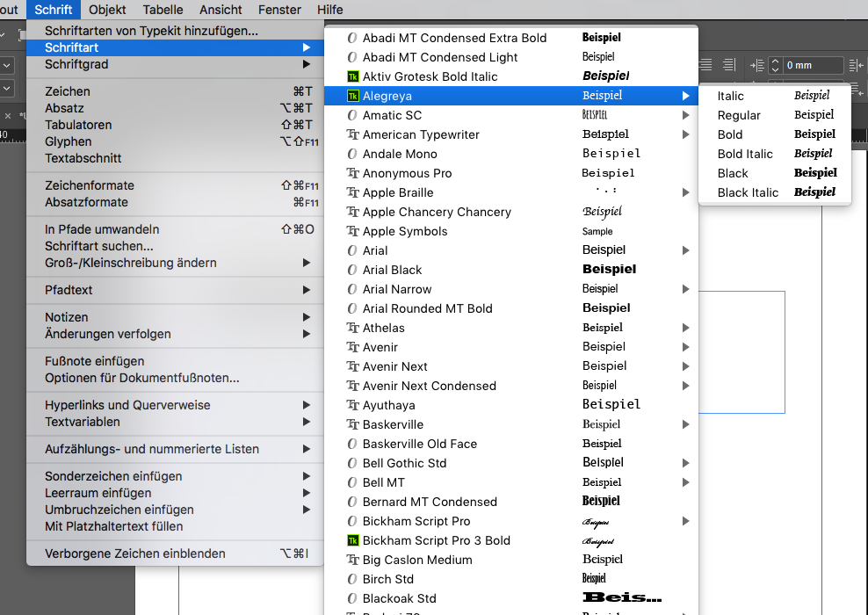The width and height of the screenshot is (868, 615).
Task: Click OpenType icon beside Andale Mono
Action: point(352,154)
